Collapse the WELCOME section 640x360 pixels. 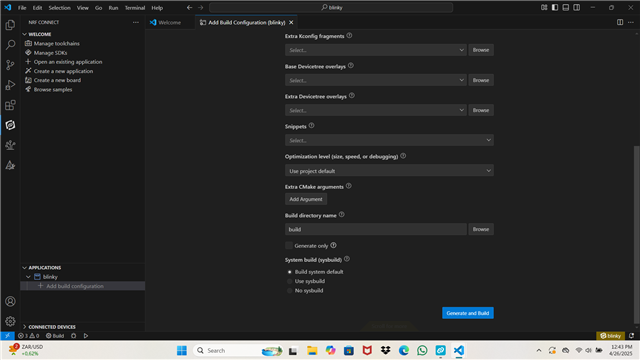pos(24,34)
